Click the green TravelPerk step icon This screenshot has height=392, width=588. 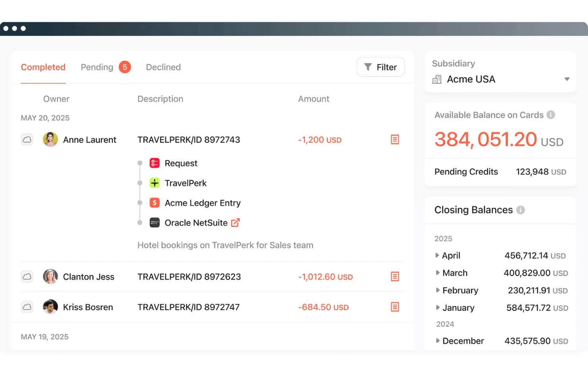point(155,183)
